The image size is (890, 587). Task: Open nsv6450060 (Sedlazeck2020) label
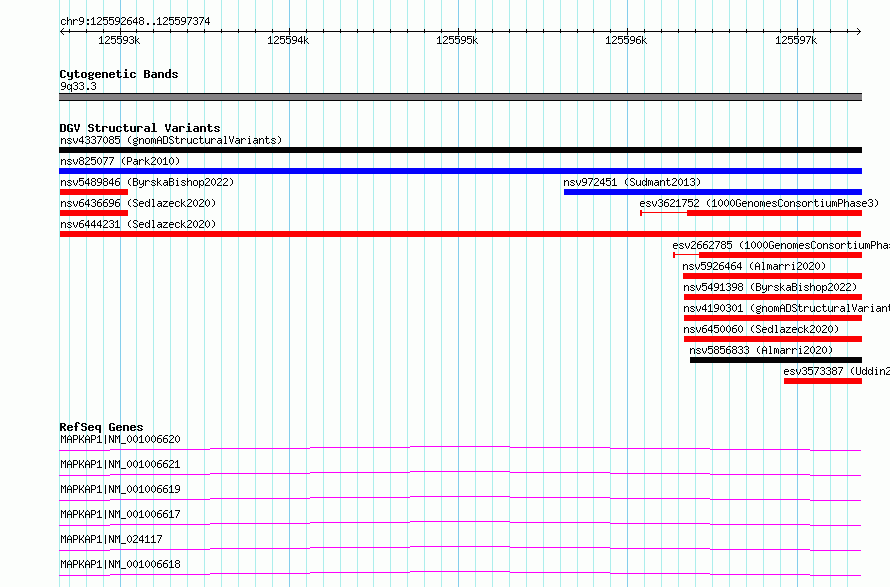(761, 329)
